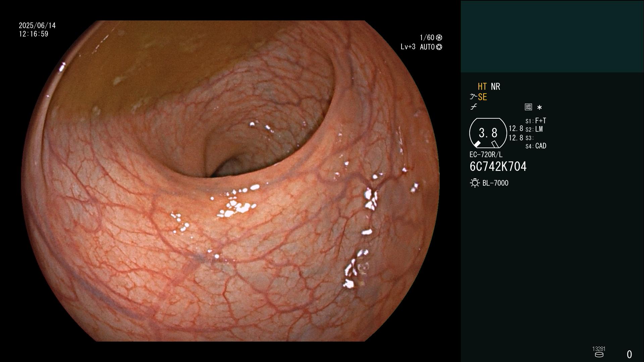Click the structure emphasis icon beside SE

[473, 97]
